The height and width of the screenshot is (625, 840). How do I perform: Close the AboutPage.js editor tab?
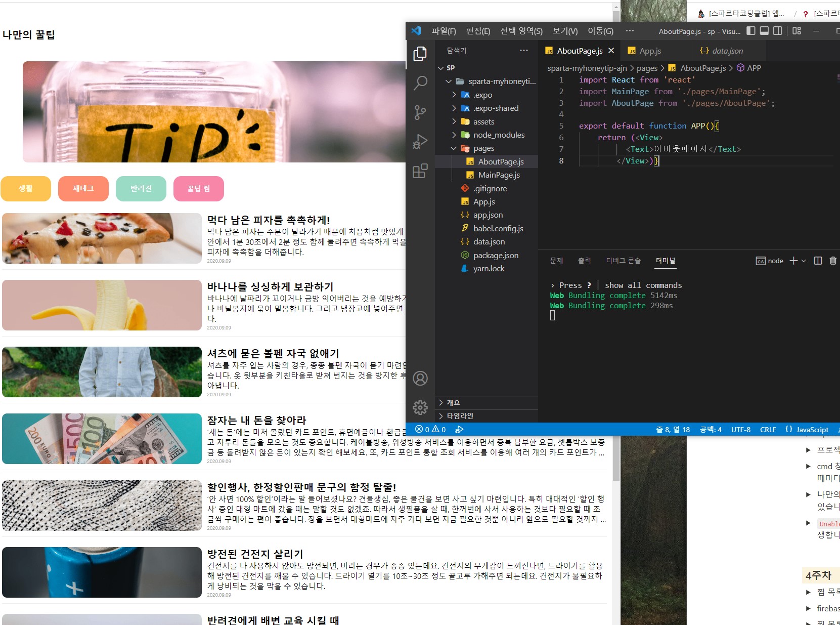(x=611, y=51)
